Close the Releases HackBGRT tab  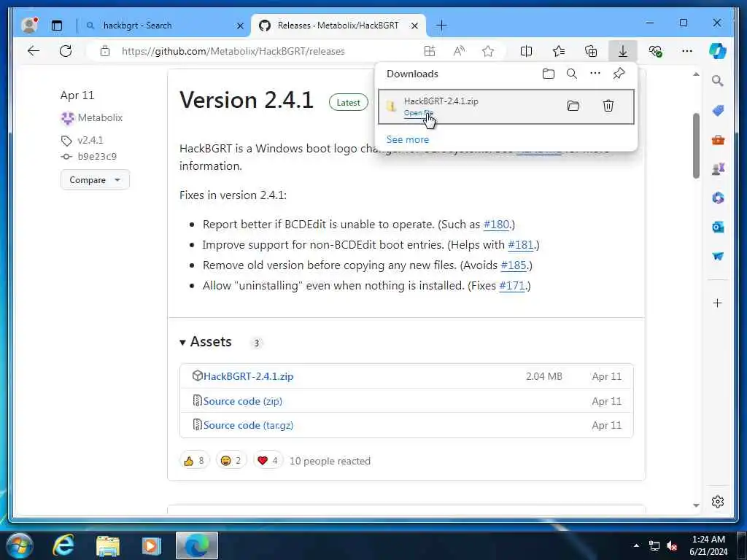point(414,26)
